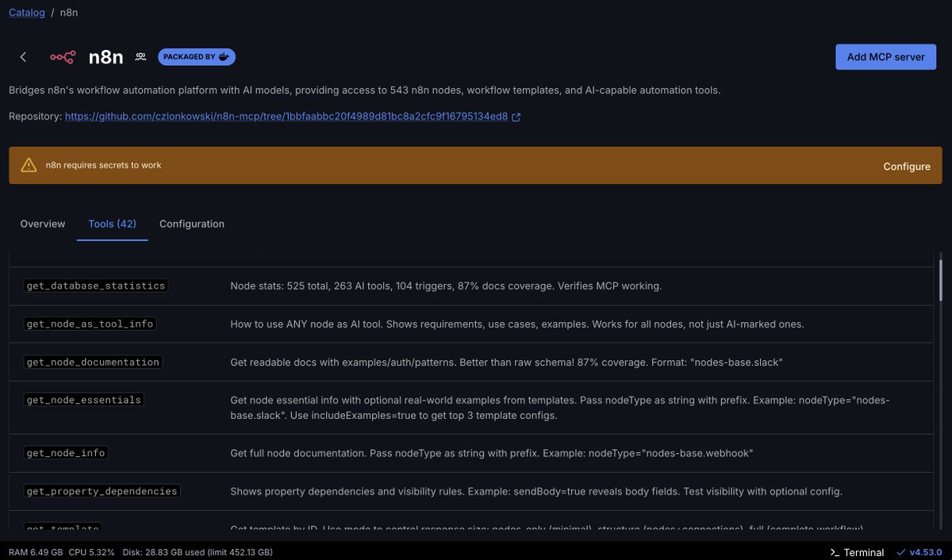
Task: Click the get_node_documentation tool name
Action: click(93, 362)
